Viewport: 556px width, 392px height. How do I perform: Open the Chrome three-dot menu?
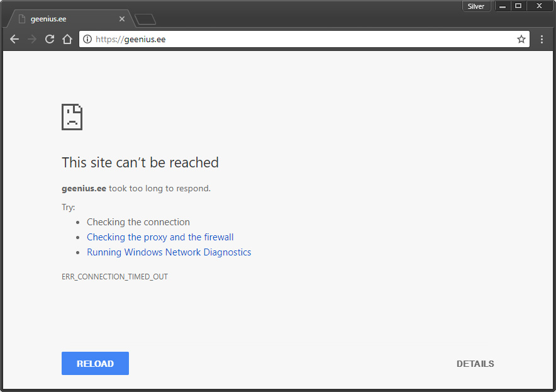tap(542, 39)
